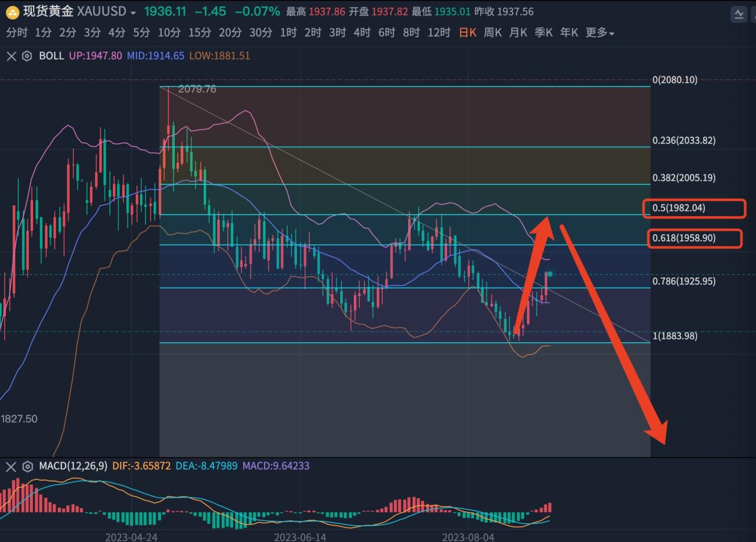Screen dimensions: 756x542
Task: Switch to 季K quarterly chart
Action: 543,33
